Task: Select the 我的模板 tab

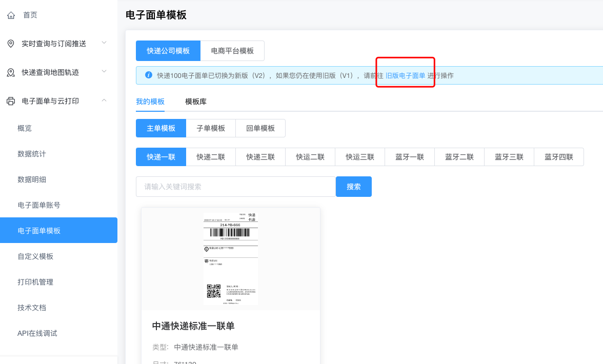Action: tap(150, 102)
